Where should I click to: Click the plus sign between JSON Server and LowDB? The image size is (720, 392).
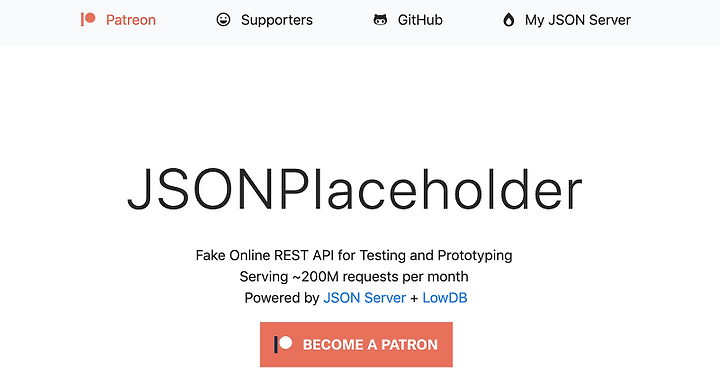[x=414, y=298]
